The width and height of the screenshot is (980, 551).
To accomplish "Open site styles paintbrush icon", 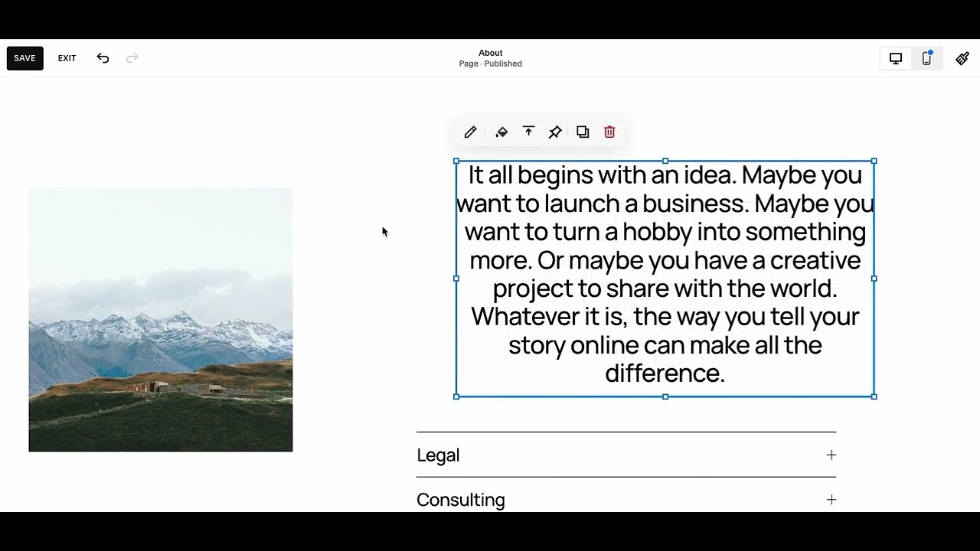I will (962, 58).
